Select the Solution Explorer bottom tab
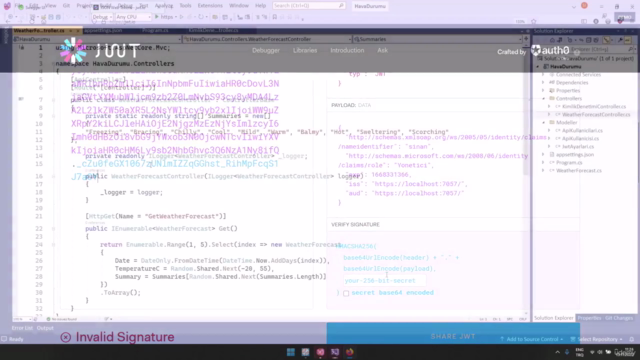 point(554,318)
